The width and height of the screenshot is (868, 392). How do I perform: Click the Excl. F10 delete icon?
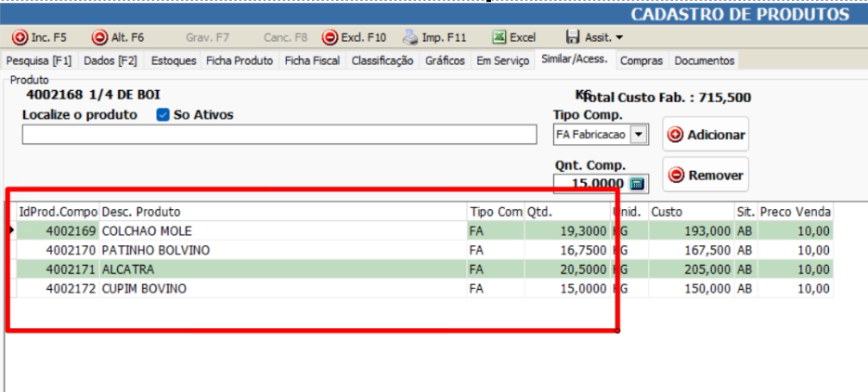(330, 38)
